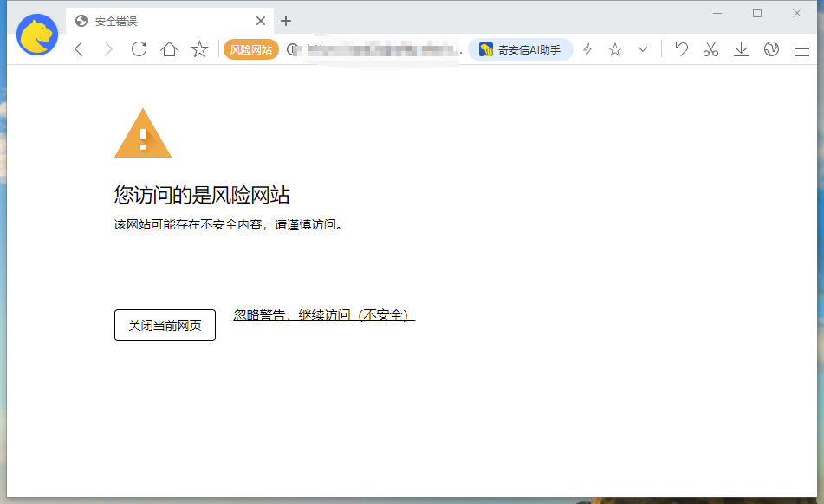Click the scissors screenshot tool icon

pos(710,49)
